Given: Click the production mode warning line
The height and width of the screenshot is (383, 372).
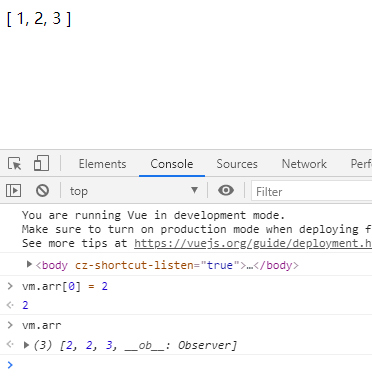Looking at the screenshot, I should pyautogui.click(x=197, y=229).
